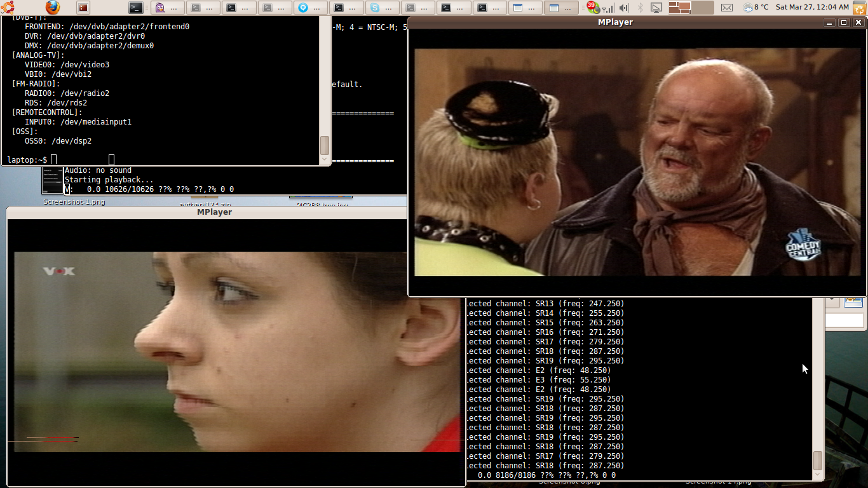Minimize the Comedy Central MPlayer window
The height and width of the screenshot is (488, 868).
(829, 22)
